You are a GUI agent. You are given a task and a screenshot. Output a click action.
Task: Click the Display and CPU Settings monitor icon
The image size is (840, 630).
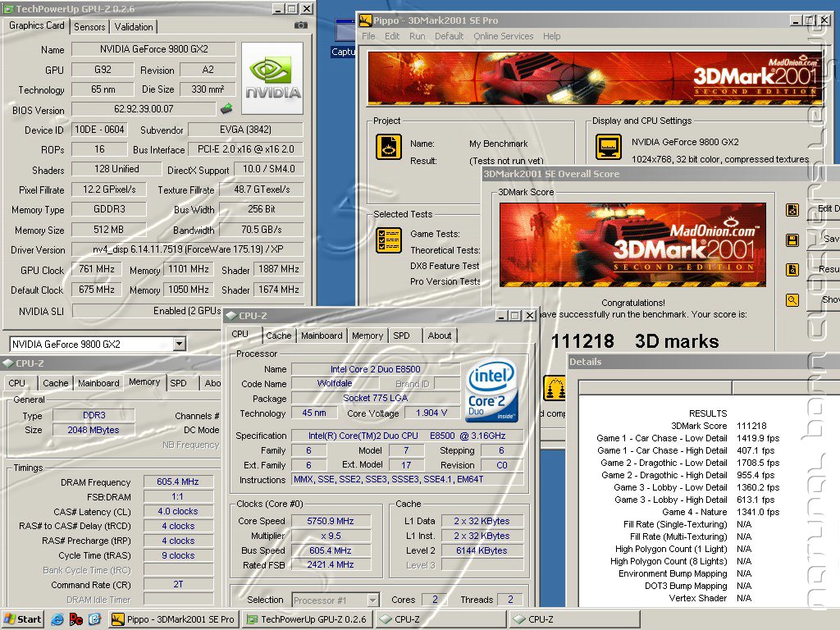pos(609,147)
